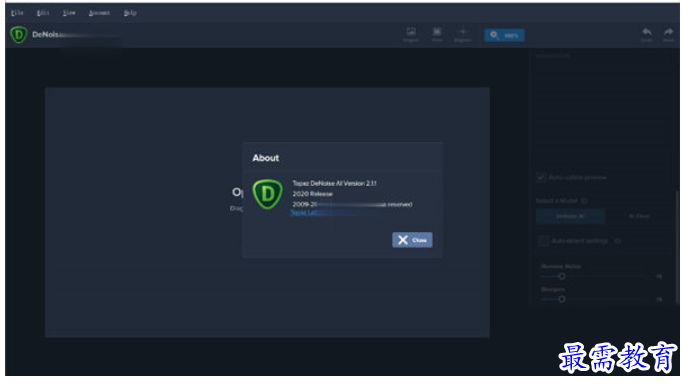Screen dimensions: 683x389
Task: Open the Topaz Labs link in the About dialog
Action: [305, 213]
